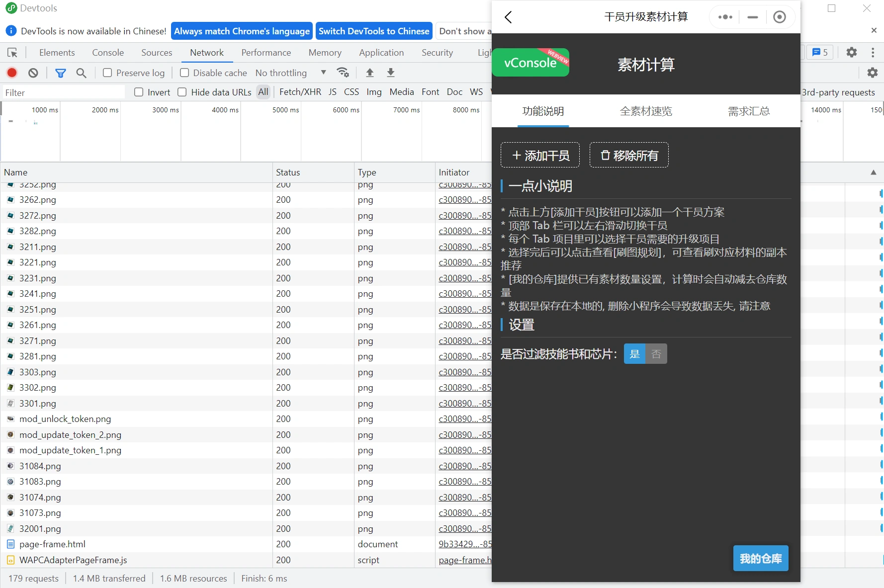Open network search with magnifier icon

[82, 73]
